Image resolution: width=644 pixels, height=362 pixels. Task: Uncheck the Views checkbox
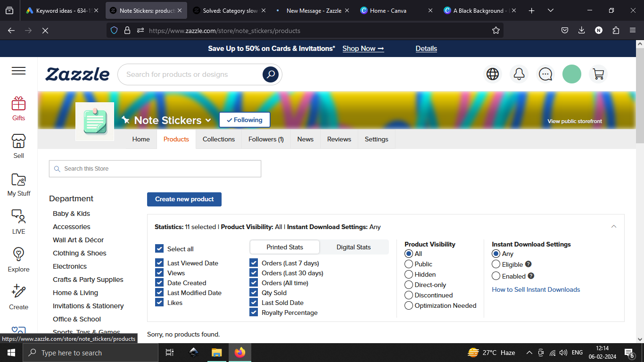[x=159, y=273]
